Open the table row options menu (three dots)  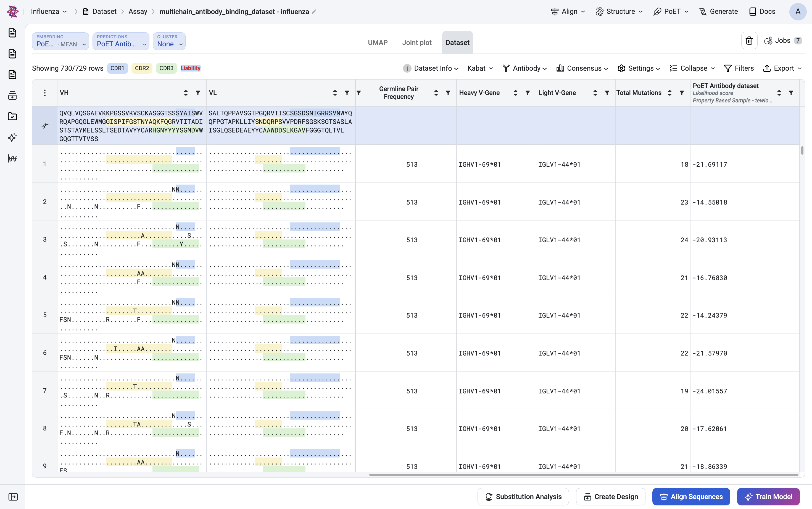click(x=45, y=93)
